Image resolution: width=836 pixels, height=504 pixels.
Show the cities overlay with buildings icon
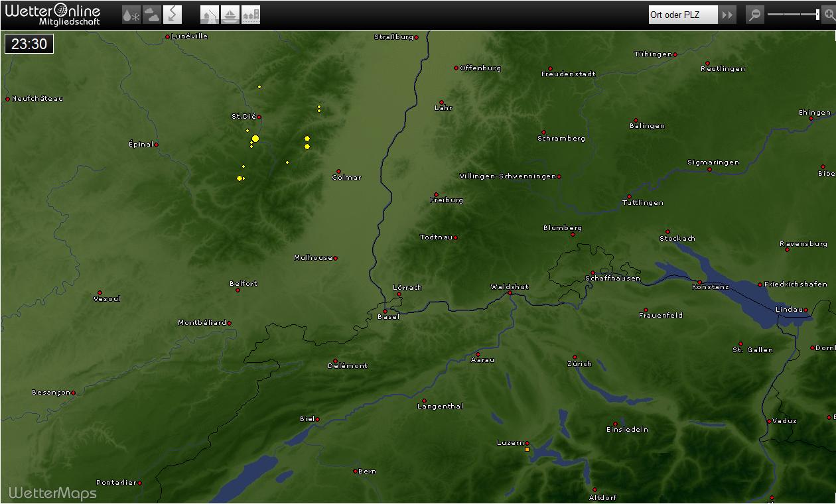pos(251,15)
